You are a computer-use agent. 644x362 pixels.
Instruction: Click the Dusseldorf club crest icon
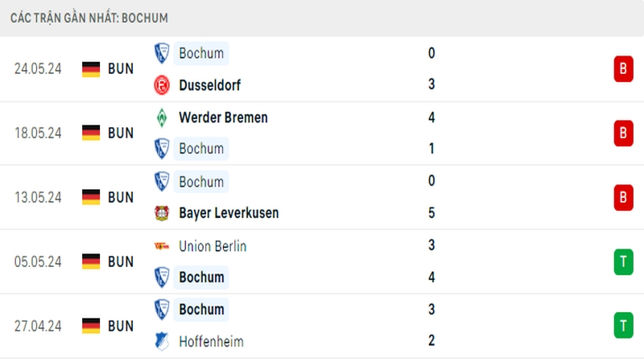pyautogui.click(x=162, y=85)
